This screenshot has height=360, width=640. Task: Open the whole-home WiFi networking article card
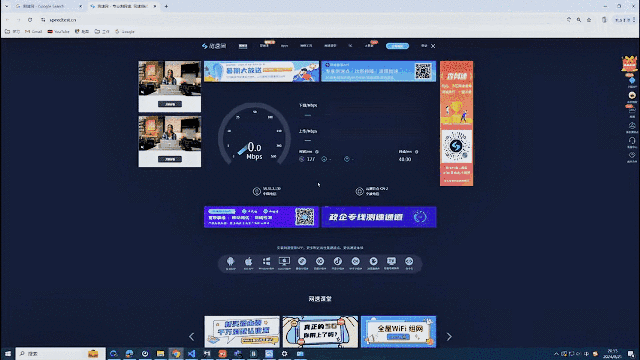(398, 332)
